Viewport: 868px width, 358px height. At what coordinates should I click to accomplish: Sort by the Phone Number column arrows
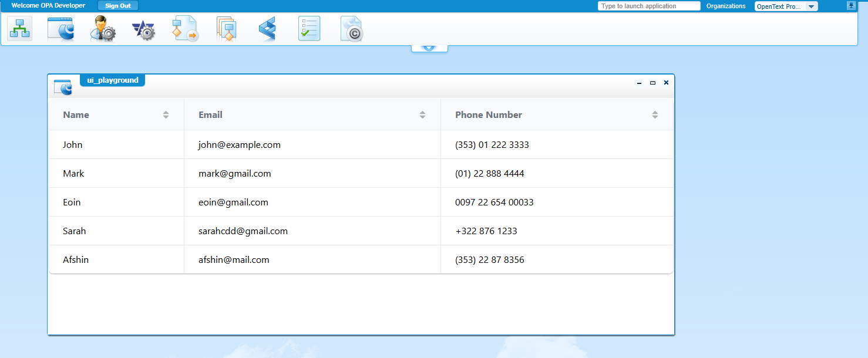[x=655, y=115]
